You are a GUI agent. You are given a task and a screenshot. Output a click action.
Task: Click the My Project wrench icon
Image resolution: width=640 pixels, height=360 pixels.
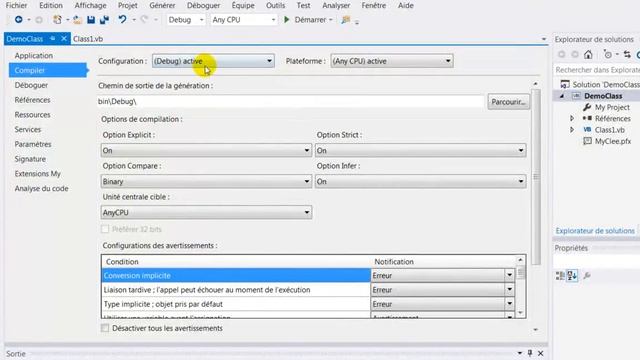(587, 107)
